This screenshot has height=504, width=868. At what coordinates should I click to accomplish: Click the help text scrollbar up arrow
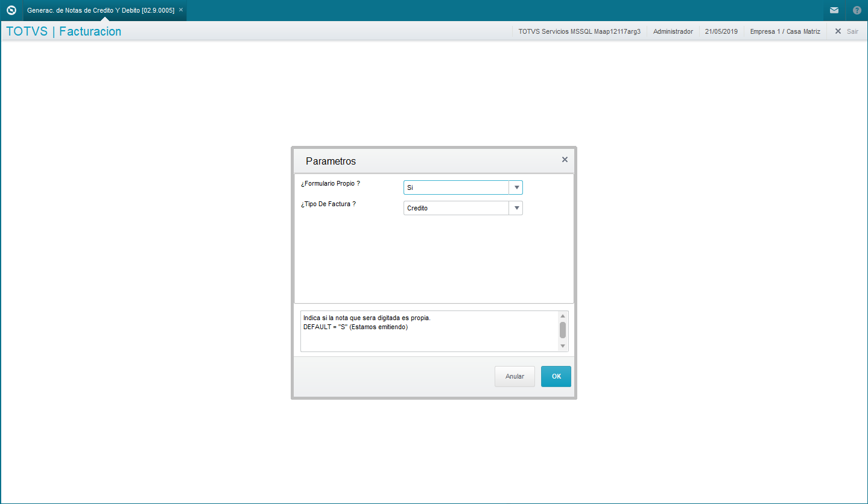click(x=563, y=316)
